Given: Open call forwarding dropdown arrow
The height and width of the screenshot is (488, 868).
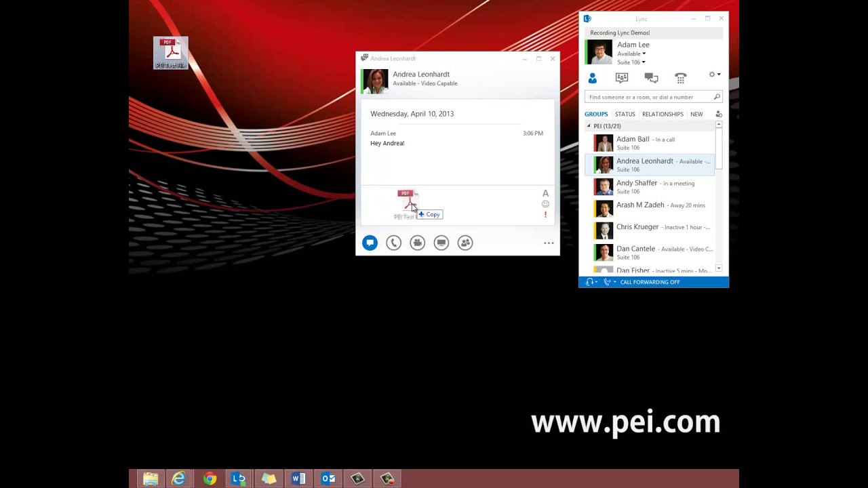Looking at the screenshot, I should click(614, 282).
